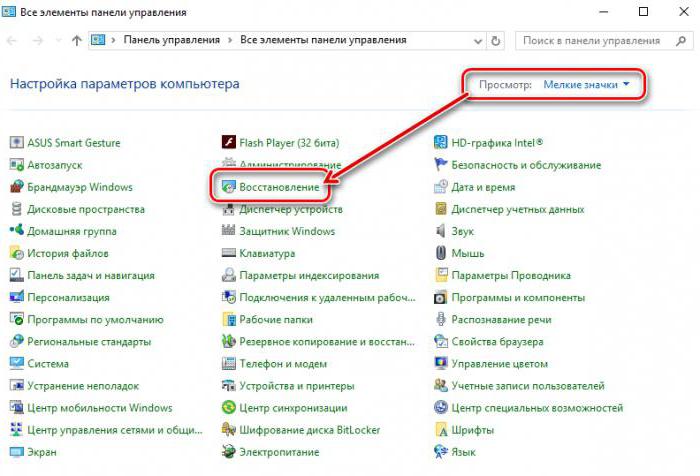Click the search magnifier icon
The height and width of the screenshot is (476, 700).
click(680, 41)
